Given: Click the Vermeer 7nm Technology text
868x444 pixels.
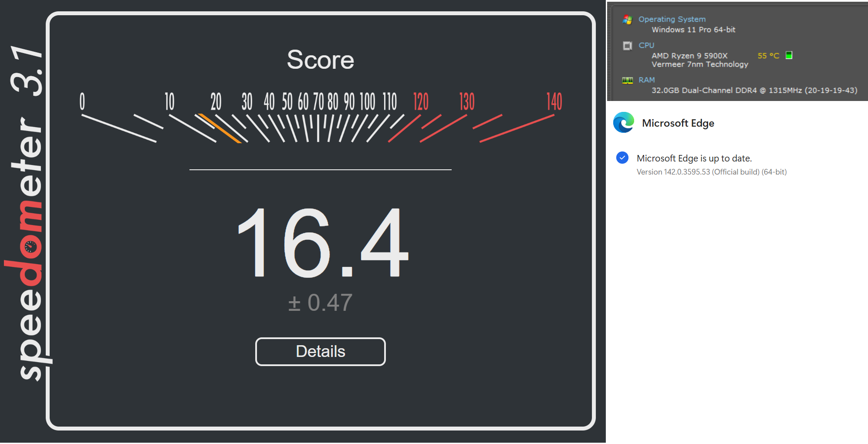Looking at the screenshot, I should point(700,64).
